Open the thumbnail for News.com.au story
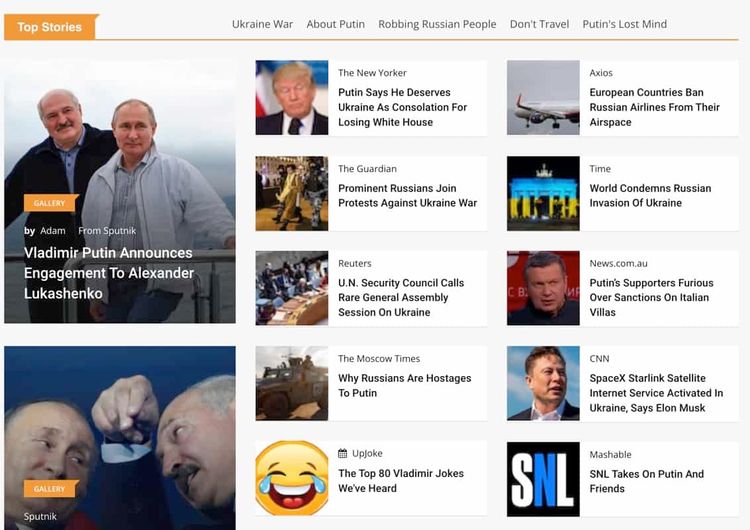The height and width of the screenshot is (530, 750). (543, 288)
